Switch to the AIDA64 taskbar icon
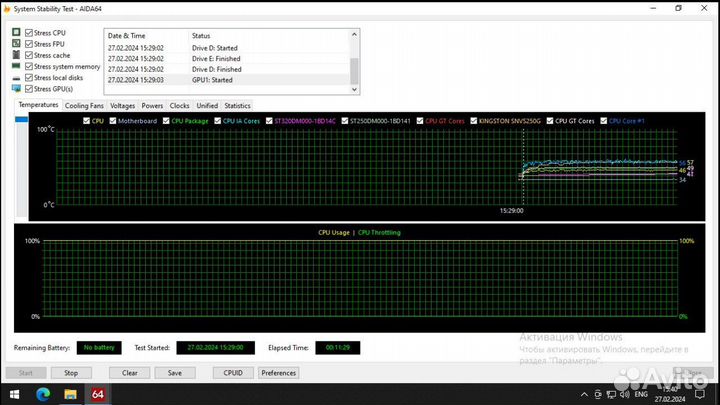The image size is (720, 405). click(97, 394)
